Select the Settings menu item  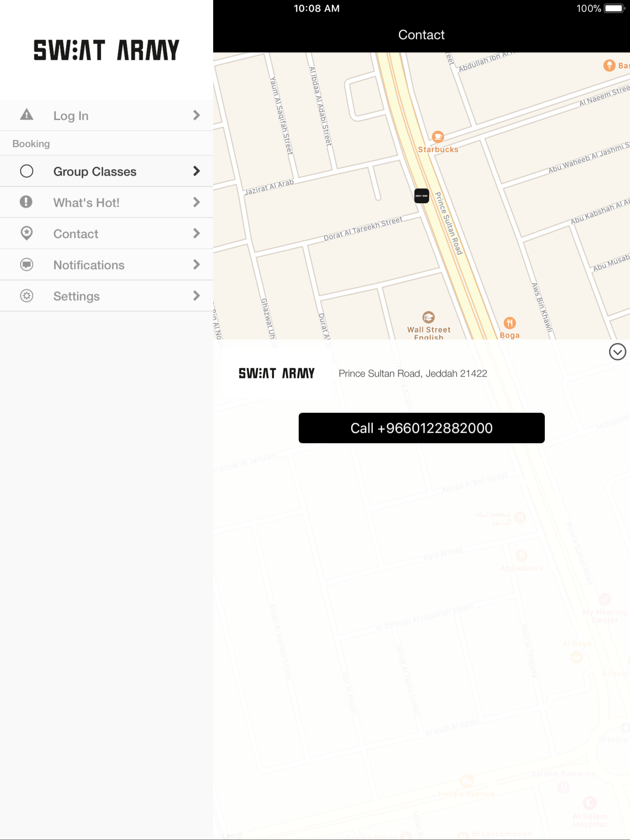[x=106, y=296]
